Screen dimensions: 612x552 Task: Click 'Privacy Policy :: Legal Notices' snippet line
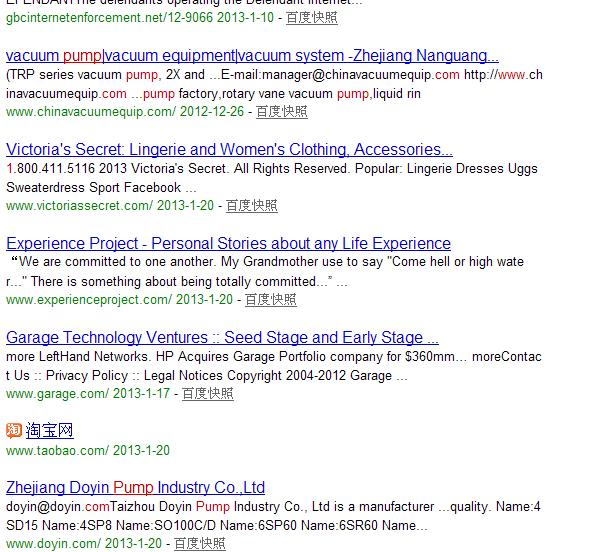point(206,376)
